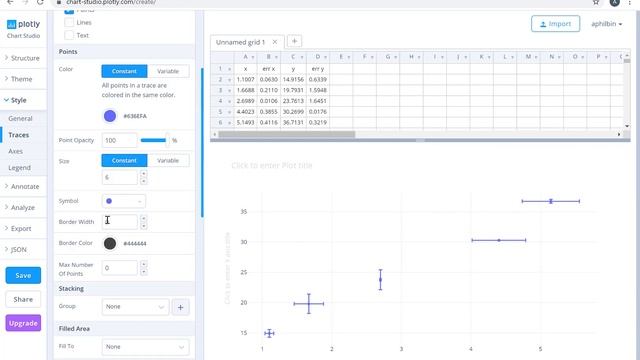The height and width of the screenshot is (360, 640).
Task: Collapse the Style section
Action: point(23,100)
